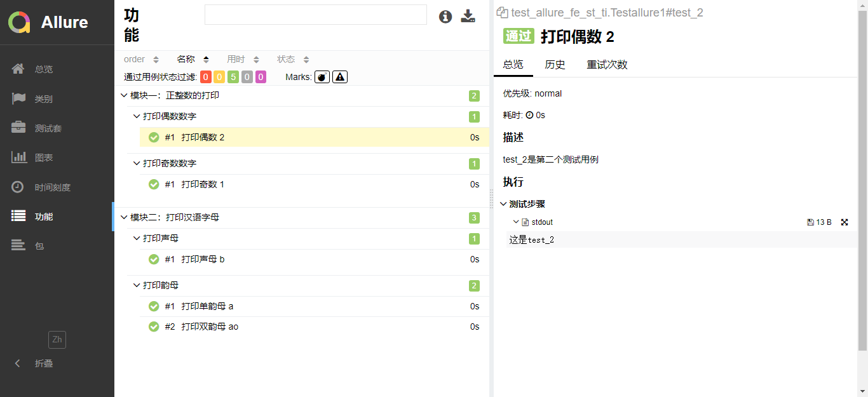Click passed check icon of 打印声母 b
868x397 pixels.
tap(154, 259)
